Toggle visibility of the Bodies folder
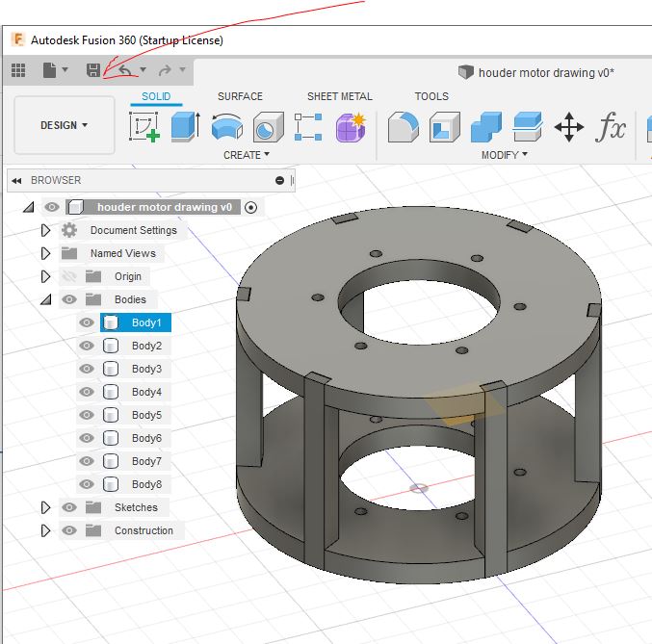 click(69, 299)
